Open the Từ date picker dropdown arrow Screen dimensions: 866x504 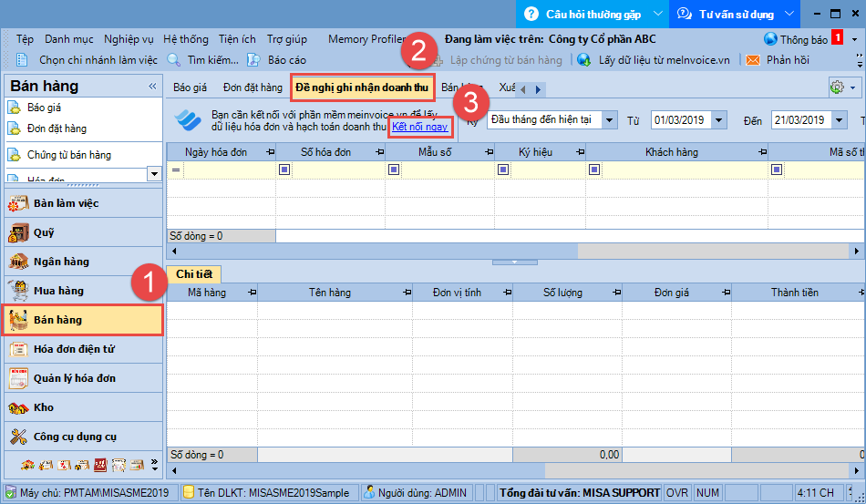click(x=718, y=119)
